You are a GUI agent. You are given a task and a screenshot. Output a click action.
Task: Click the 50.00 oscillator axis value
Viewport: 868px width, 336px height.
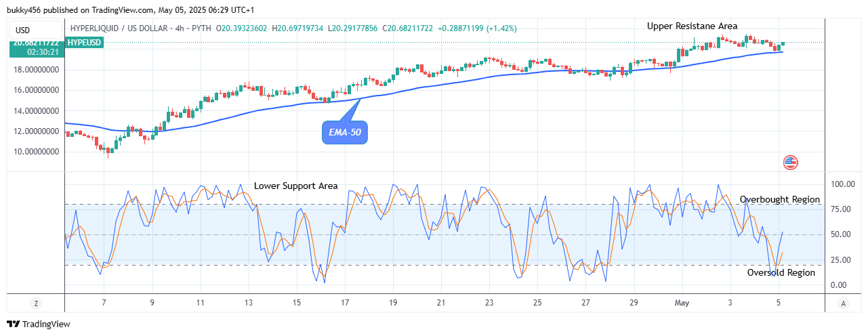[x=840, y=234]
